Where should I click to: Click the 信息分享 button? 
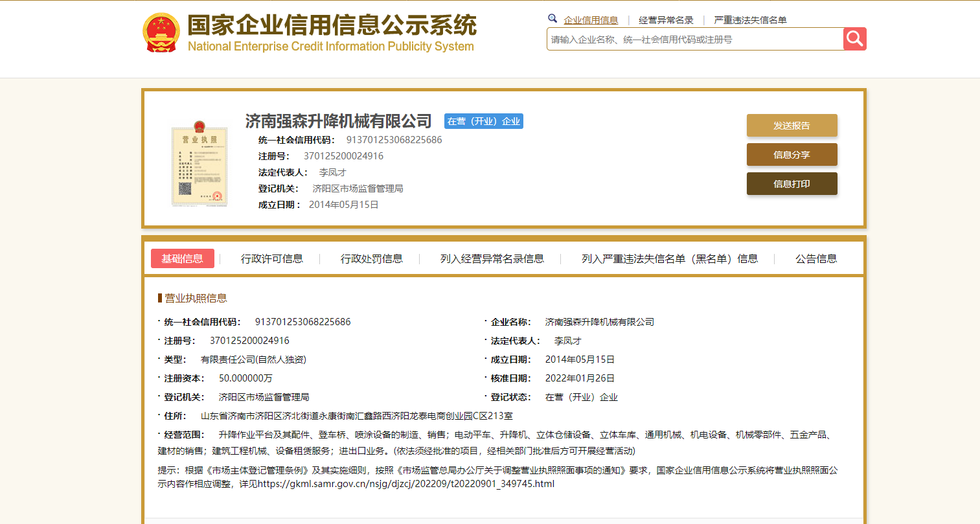point(792,155)
